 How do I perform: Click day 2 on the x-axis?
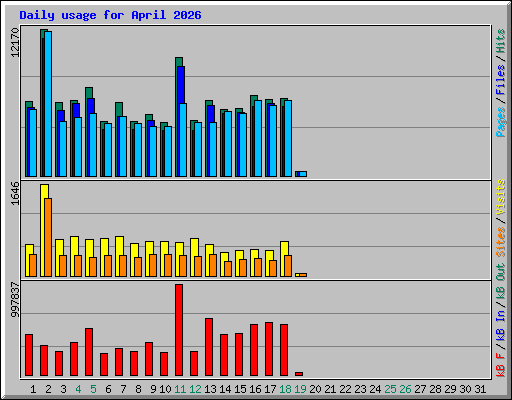tap(48, 389)
